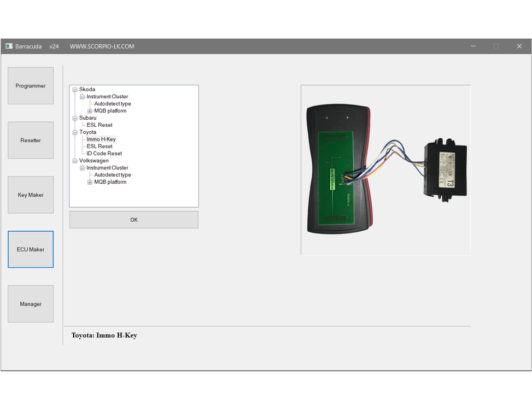Choose Autodetect type under Skoda

pyautogui.click(x=112, y=104)
